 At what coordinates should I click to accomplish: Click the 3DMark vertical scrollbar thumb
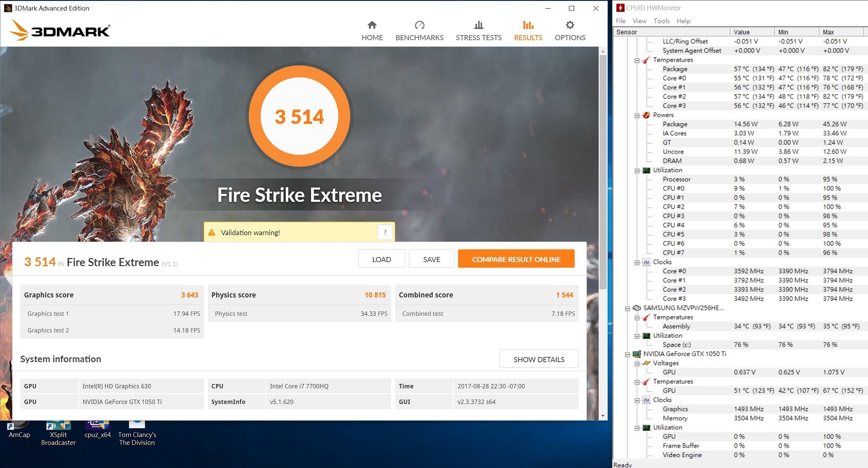[603, 172]
